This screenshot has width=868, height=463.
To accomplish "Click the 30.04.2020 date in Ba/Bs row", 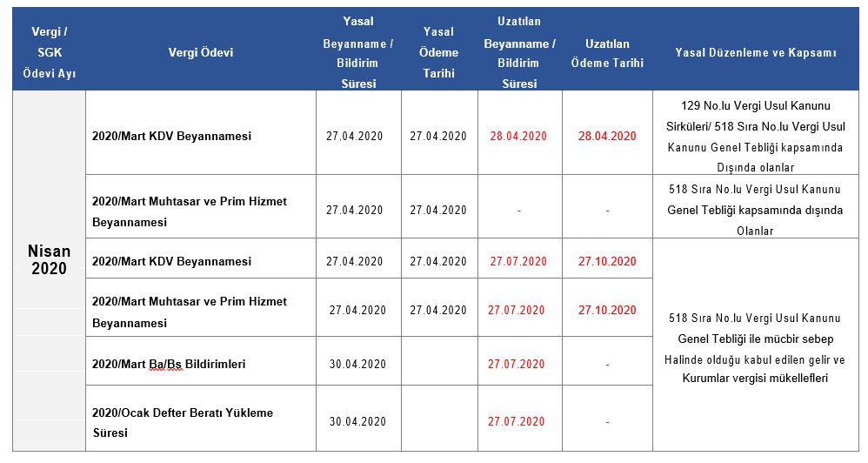I will [358, 364].
